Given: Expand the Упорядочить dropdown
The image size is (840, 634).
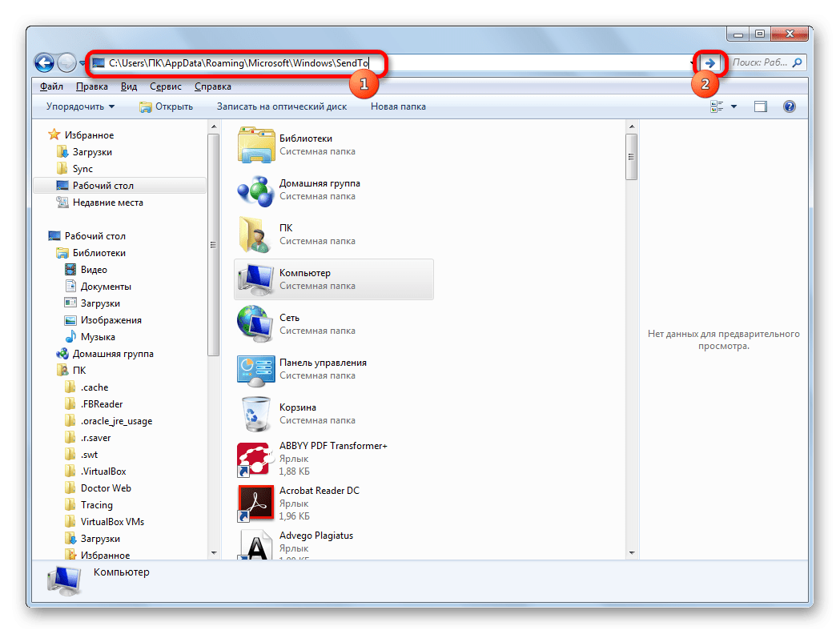Looking at the screenshot, I should [x=80, y=106].
